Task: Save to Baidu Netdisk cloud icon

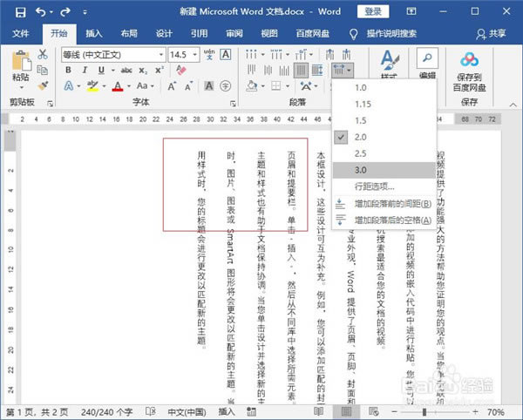Action: tap(469, 59)
